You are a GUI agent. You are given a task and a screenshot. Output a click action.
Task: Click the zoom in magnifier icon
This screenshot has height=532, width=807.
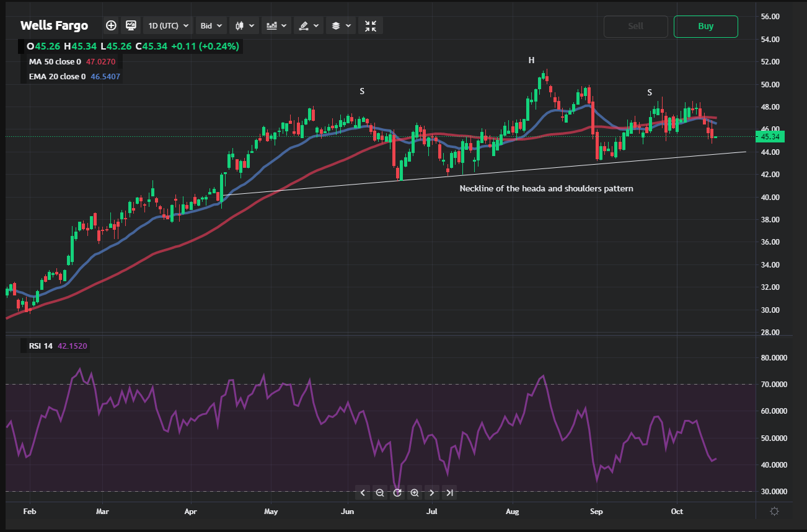[x=415, y=493]
